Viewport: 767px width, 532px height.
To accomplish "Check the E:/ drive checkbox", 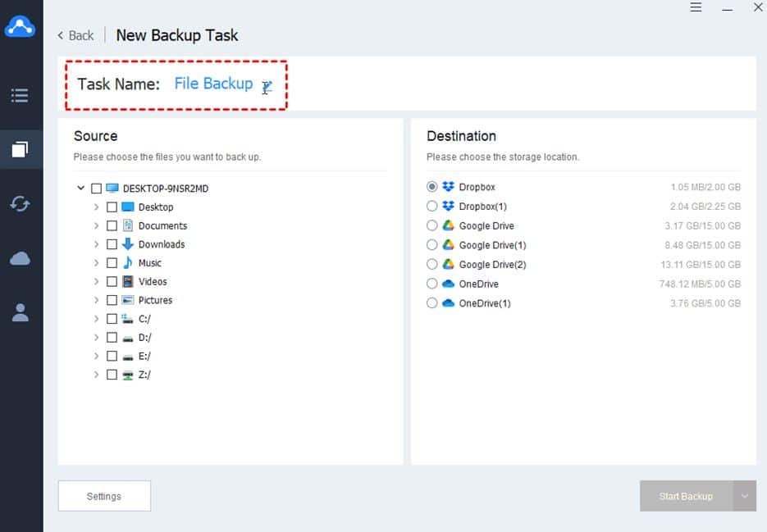I will [x=112, y=356].
